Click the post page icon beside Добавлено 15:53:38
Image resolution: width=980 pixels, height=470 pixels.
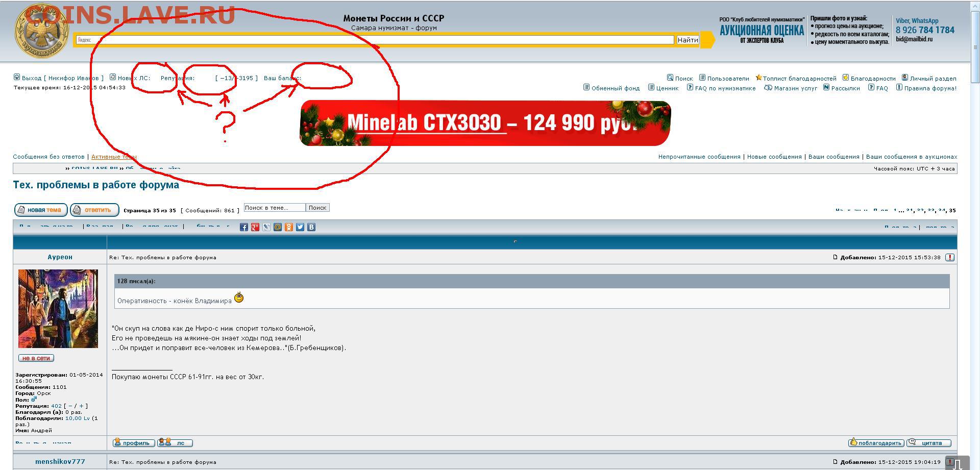[x=835, y=257]
